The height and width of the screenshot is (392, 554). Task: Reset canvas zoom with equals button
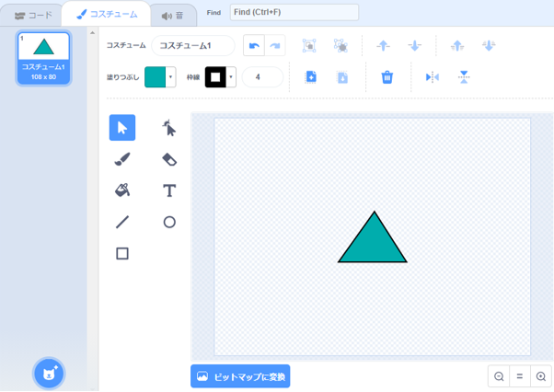(x=520, y=376)
